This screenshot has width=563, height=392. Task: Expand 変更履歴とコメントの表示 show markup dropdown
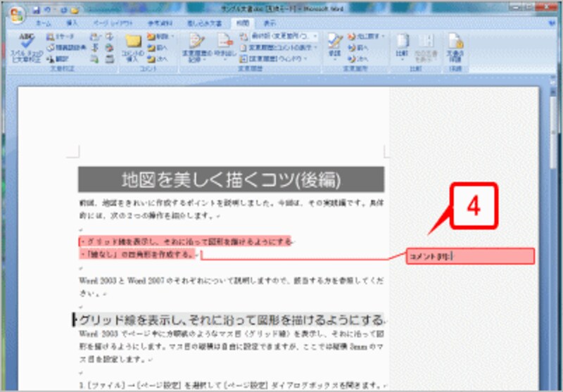pos(315,47)
